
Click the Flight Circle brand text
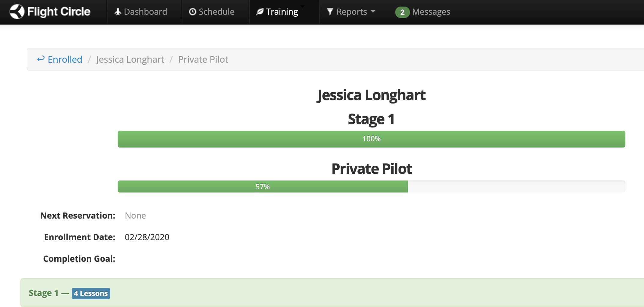59,11
